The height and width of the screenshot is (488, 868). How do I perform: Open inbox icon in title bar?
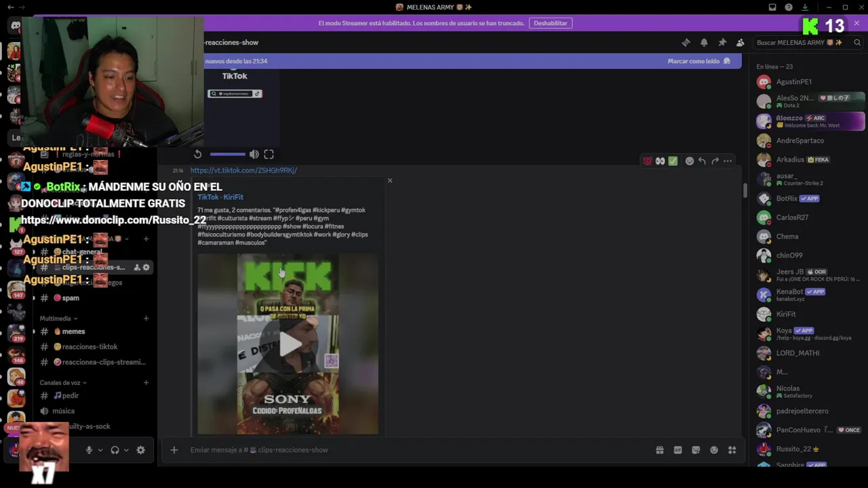[772, 7]
